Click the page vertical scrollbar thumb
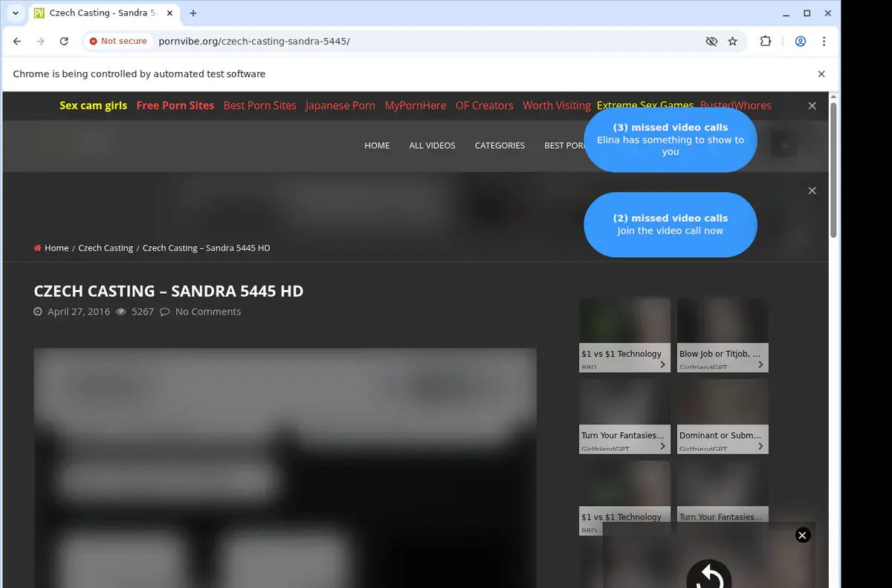The height and width of the screenshot is (588, 892). click(x=834, y=170)
